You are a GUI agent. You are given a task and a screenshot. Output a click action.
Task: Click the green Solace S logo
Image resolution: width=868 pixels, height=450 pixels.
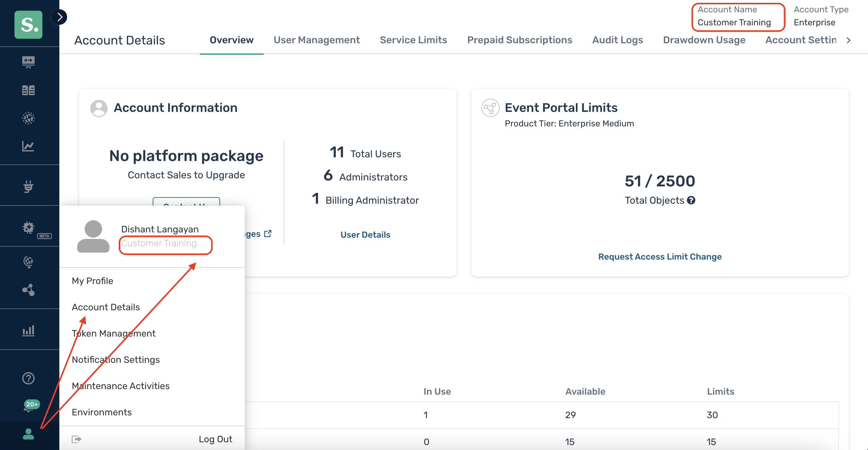(28, 24)
